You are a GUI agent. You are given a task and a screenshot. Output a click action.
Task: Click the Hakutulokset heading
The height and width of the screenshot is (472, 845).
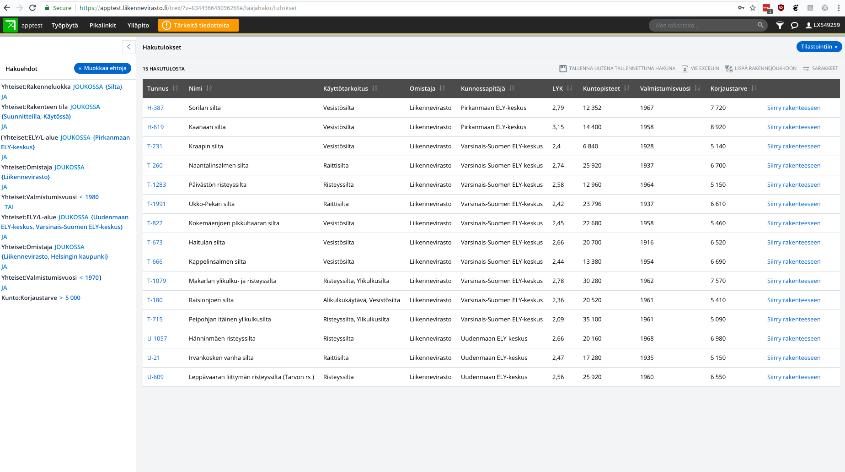162,47
